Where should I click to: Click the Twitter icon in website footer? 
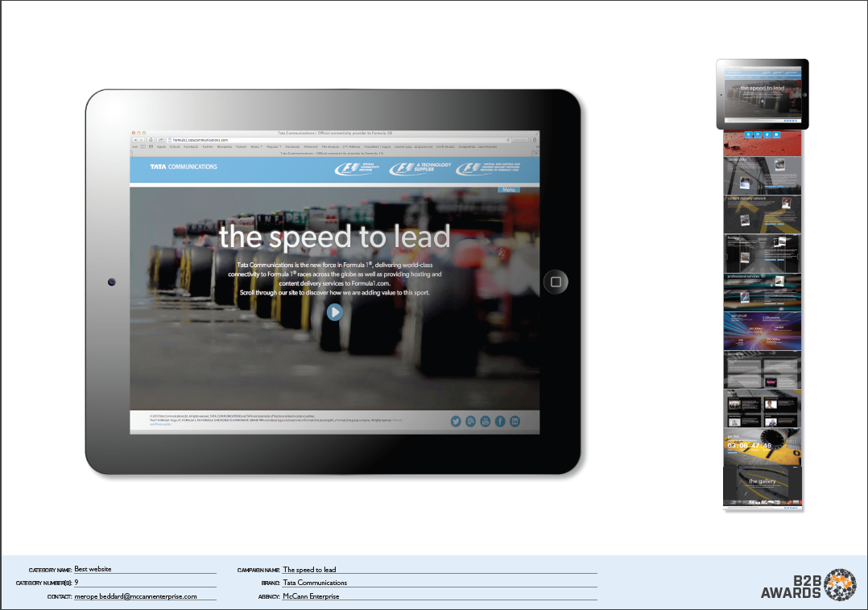click(456, 422)
